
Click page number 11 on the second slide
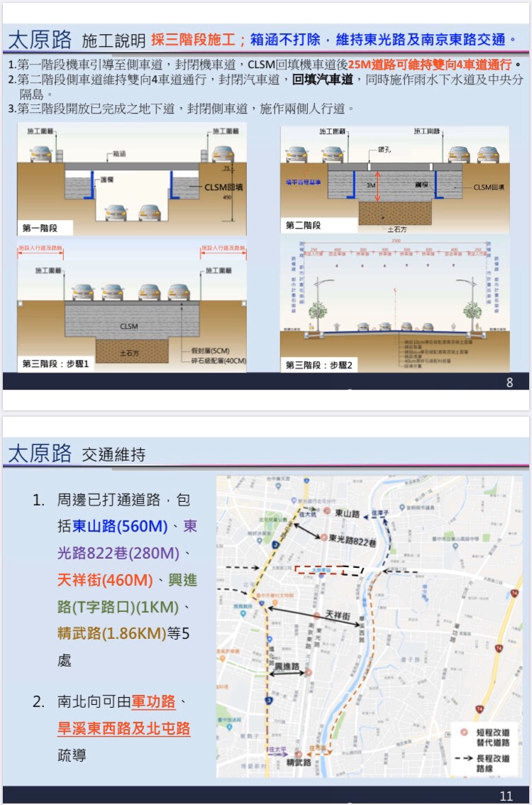pos(506,796)
